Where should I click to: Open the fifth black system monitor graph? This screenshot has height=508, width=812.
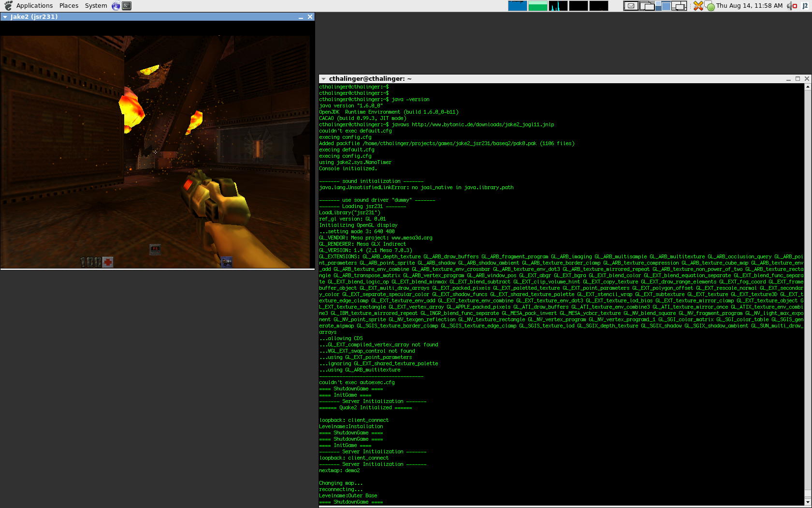click(598, 6)
